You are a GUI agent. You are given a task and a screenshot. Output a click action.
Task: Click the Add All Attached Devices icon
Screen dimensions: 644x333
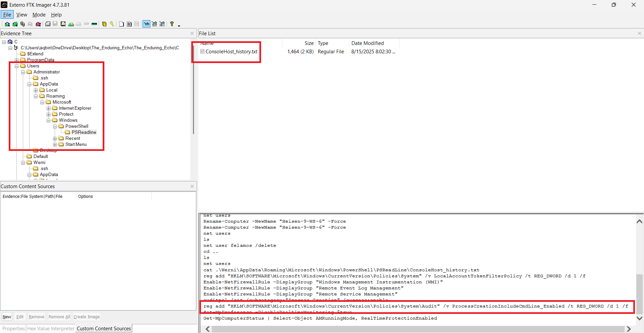pos(15,24)
